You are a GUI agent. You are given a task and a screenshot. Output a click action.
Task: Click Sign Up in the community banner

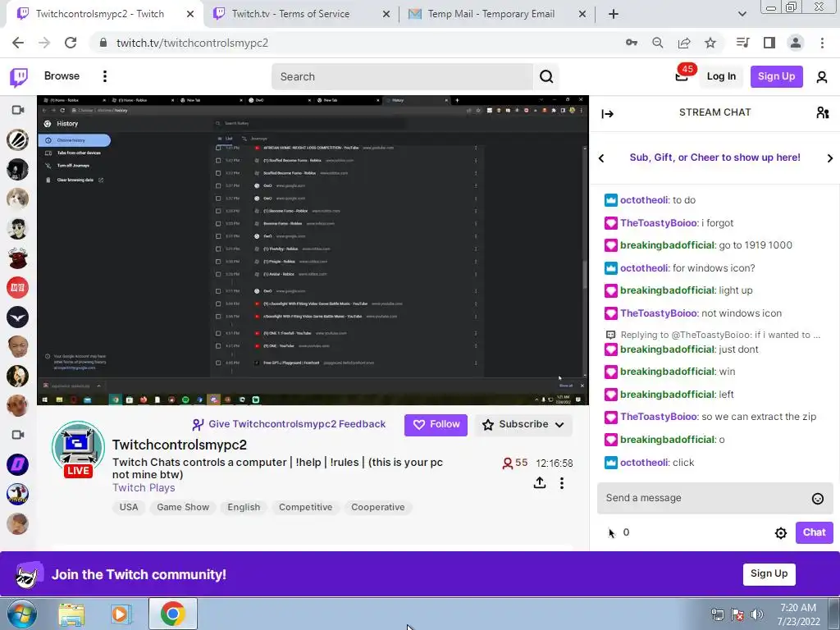(x=769, y=573)
